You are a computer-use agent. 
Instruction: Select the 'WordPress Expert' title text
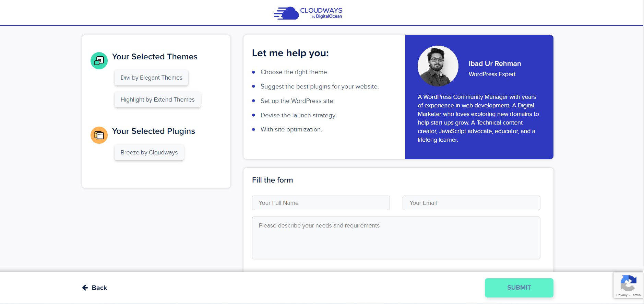pos(492,74)
